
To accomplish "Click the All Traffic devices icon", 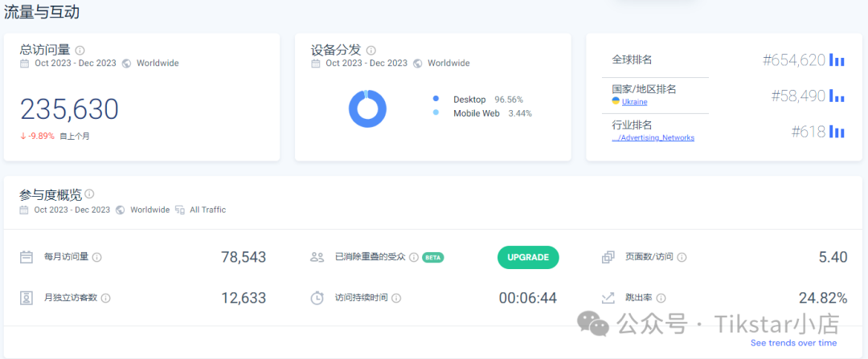I will point(179,210).
